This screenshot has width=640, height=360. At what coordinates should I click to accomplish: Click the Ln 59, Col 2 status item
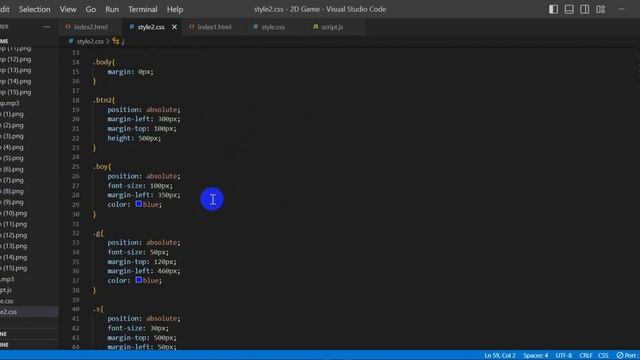pos(500,356)
